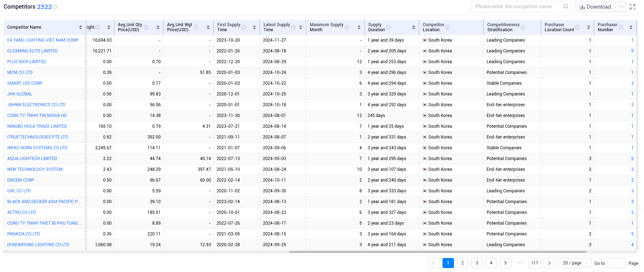Sort by Latest Supply Time
644x272 pixels.
click(300, 27)
